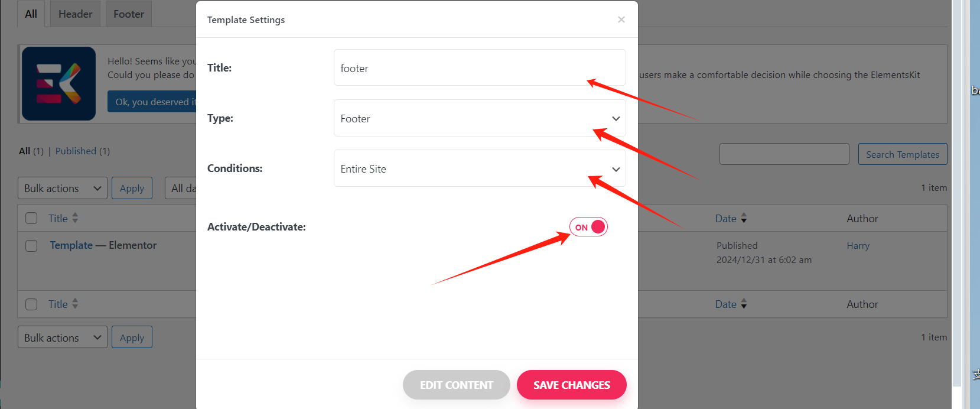Check the select-all checkbox in table header

tap(31, 218)
